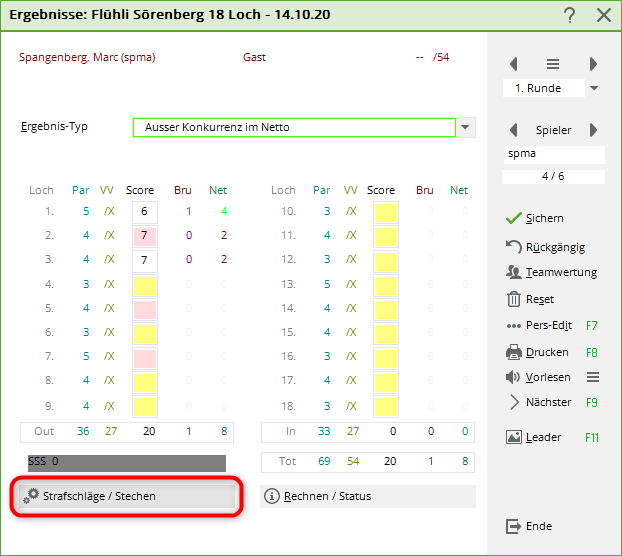Click the Nächster next button
The height and width of the screenshot is (556, 622).
[x=548, y=402]
